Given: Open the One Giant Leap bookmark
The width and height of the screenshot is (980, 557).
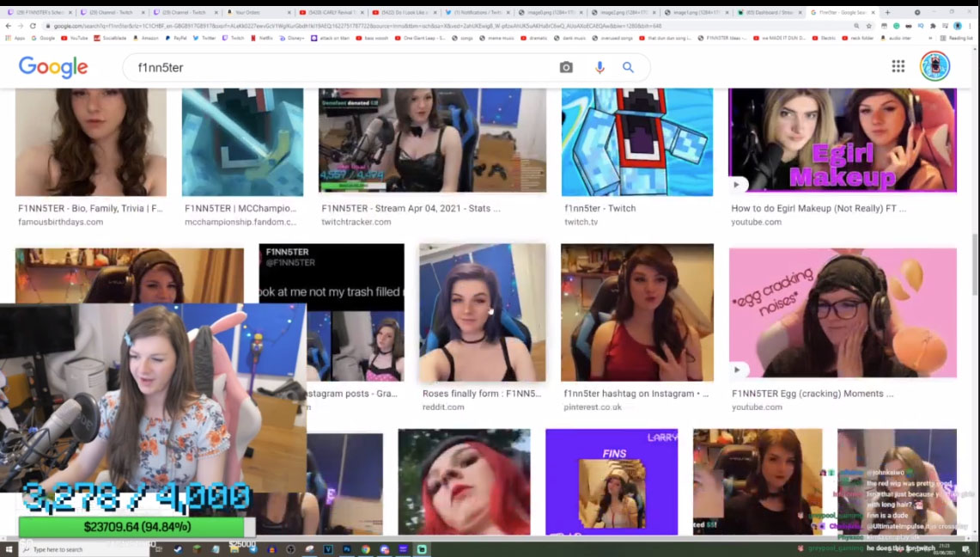Looking at the screenshot, I should click(x=421, y=38).
